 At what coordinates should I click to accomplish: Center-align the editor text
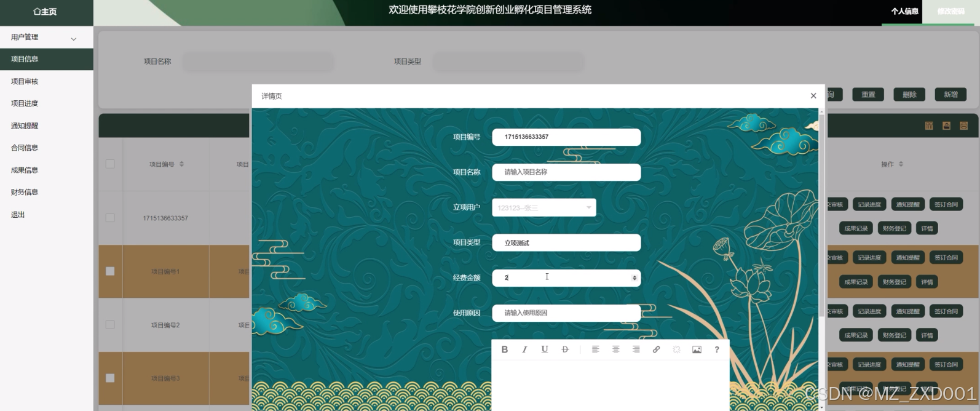pyautogui.click(x=615, y=349)
